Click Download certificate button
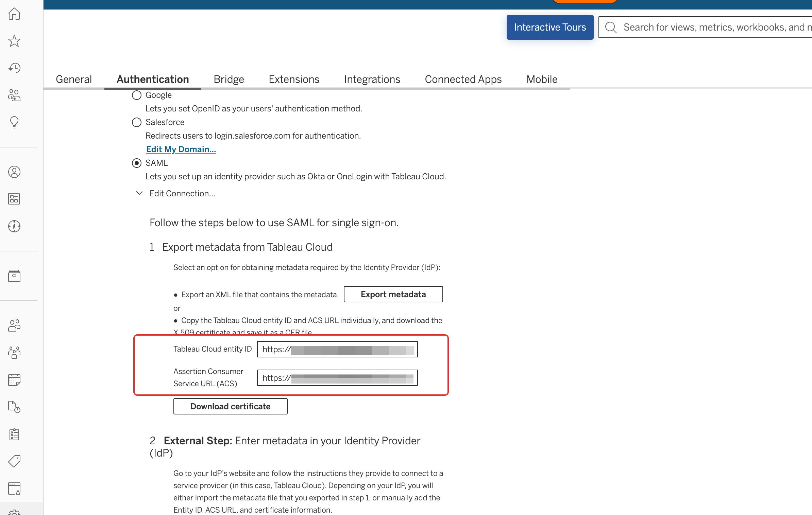 point(231,406)
